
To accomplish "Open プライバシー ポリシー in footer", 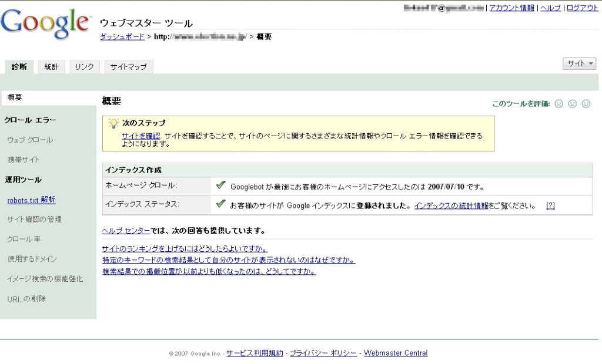I will (x=323, y=353).
